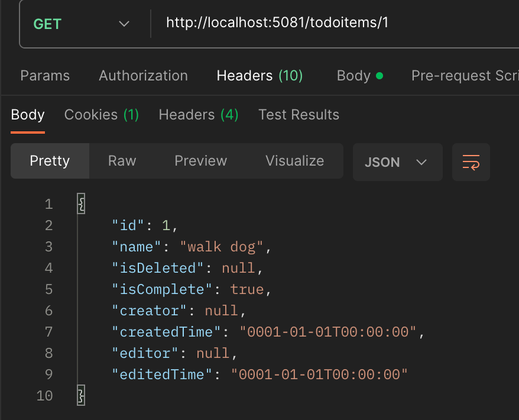Viewport: 519px width, 420px height.
Task: Select the Visualize view button
Action: 294,161
